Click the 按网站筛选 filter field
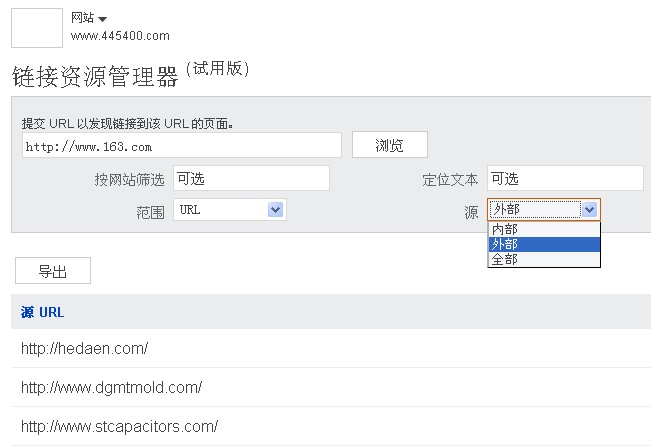This screenshot has width=651, height=447. coord(251,179)
